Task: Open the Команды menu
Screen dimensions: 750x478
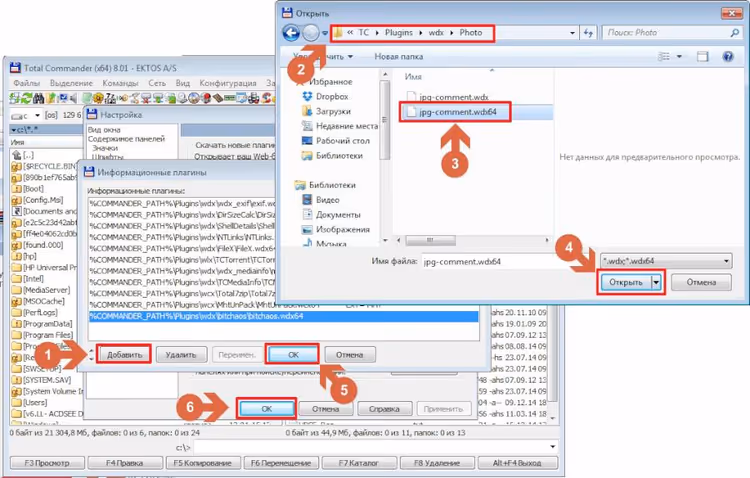Action: [x=121, y=83]
